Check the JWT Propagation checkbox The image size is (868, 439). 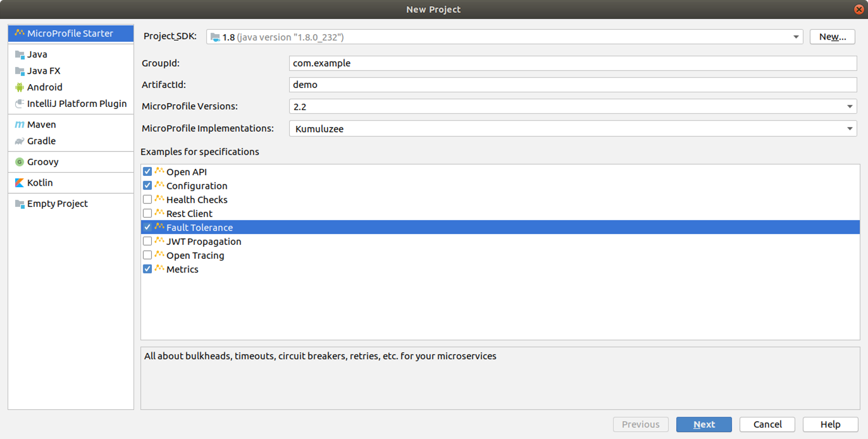pos(148,241)
